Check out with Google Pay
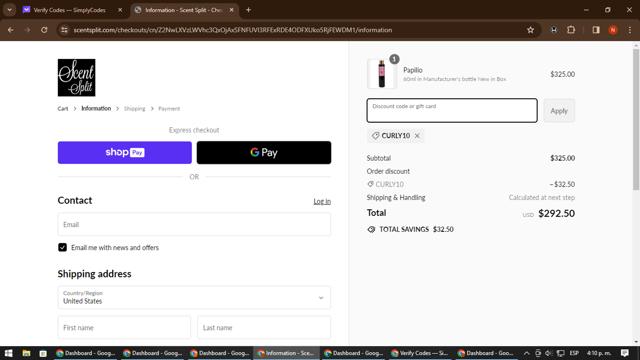The width and height of the screenshot is (640, 360). pyautogui.click(x=264, y=153)
